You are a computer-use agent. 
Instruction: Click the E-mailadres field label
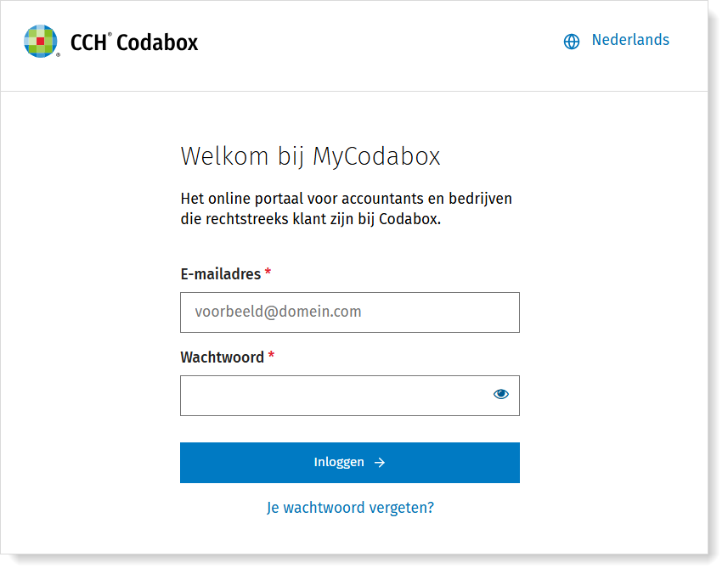coord(221,274)
